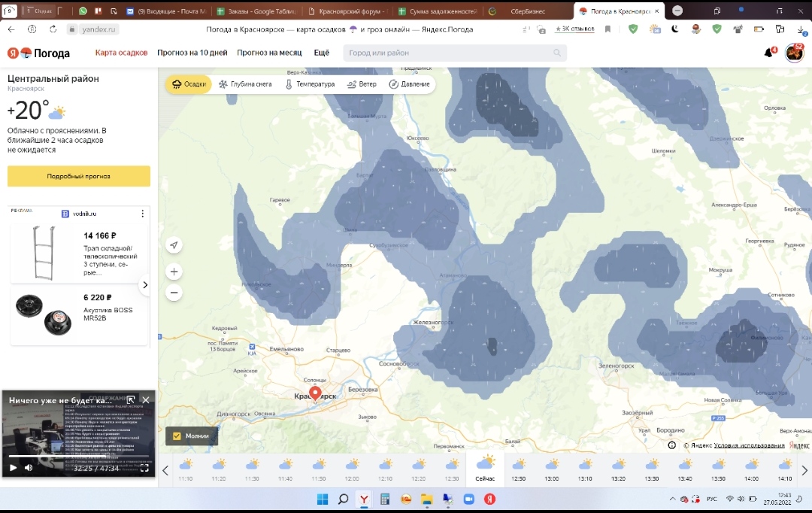
Task: Mute the floating video sound
Action: tap(29, 468)
